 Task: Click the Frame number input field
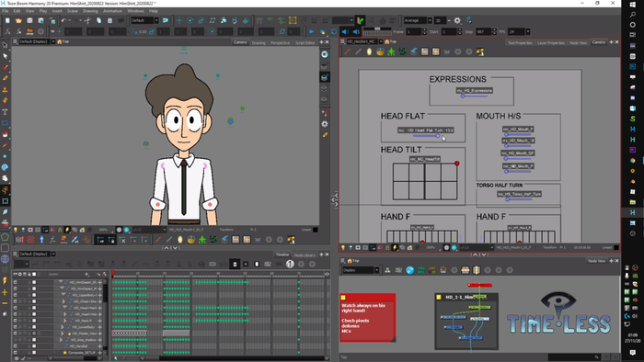414,31
